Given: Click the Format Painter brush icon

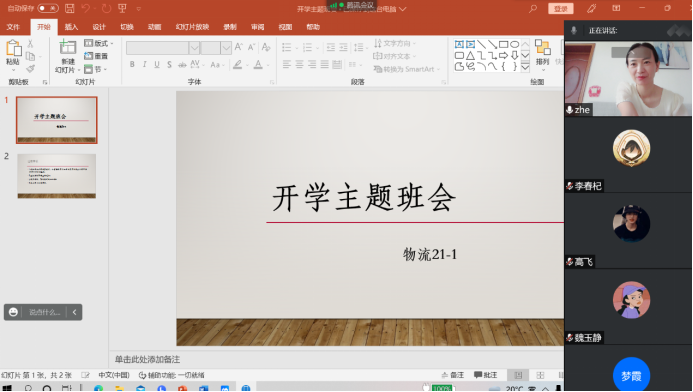Looking at the screenshot, I should tap(30, 69).
